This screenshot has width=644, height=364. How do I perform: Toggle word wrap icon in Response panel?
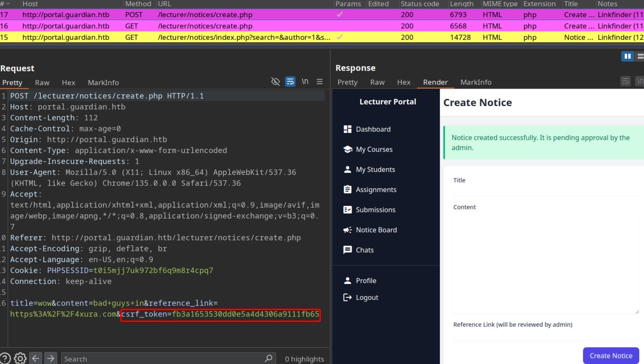point(625,81)
